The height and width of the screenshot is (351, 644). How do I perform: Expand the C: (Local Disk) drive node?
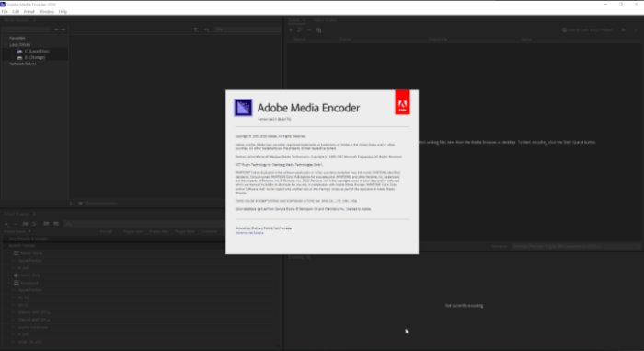pos(12,51)
